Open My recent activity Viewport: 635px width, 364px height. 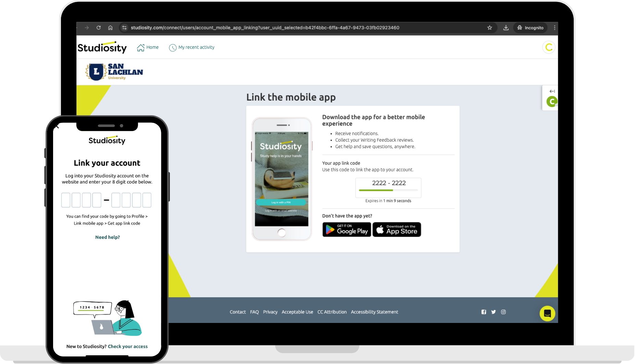(x=191, y=47)
